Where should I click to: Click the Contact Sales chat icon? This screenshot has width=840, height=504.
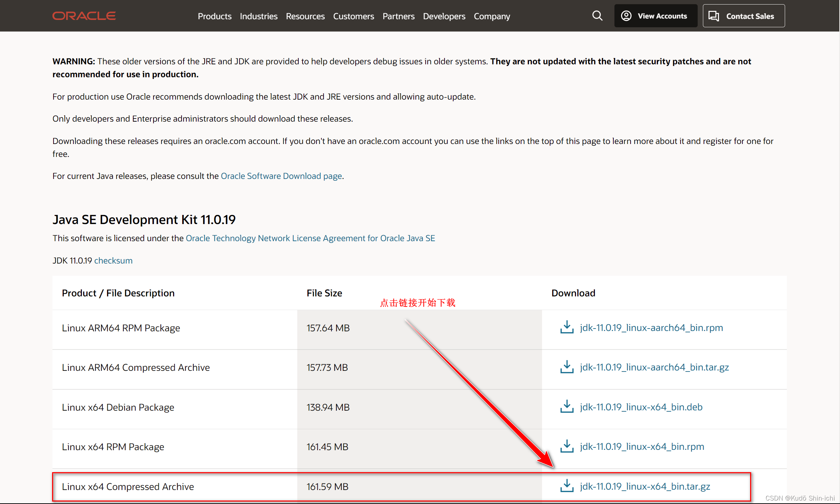point(714,16)
